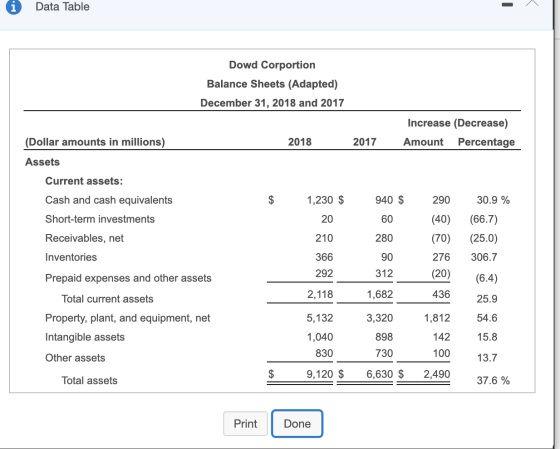Click total assets percentage 37.6 %
Viewport: 560px width, 449px height.
click(x=493, y=380)
